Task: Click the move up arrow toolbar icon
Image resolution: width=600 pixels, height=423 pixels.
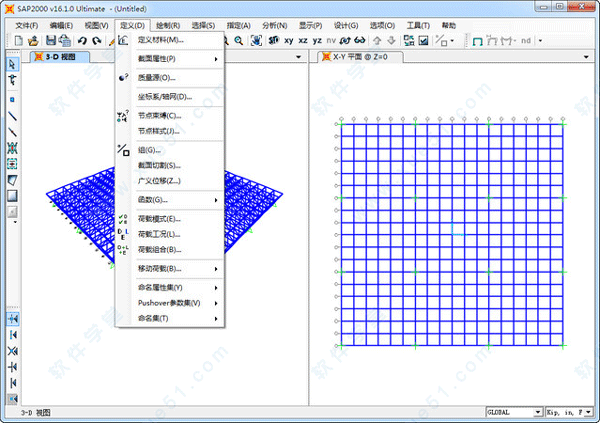Action: click(x=376, y=40)
